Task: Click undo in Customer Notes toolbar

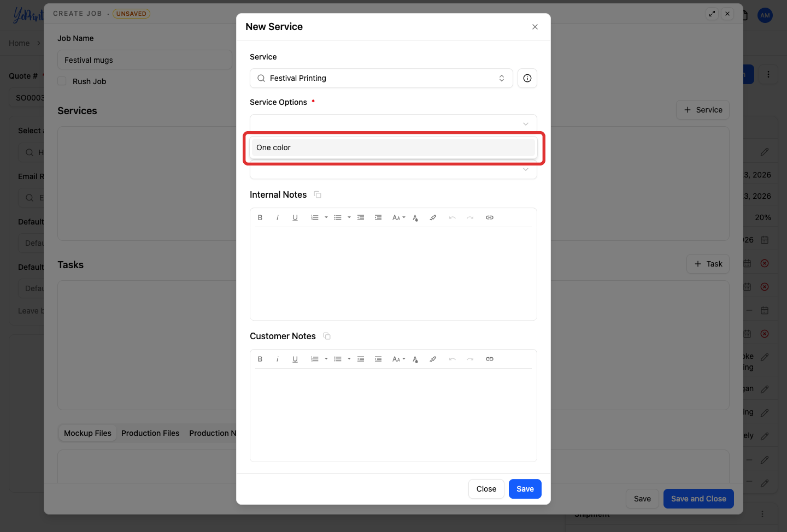Action: pyautogui.click(x=453, y=359)
